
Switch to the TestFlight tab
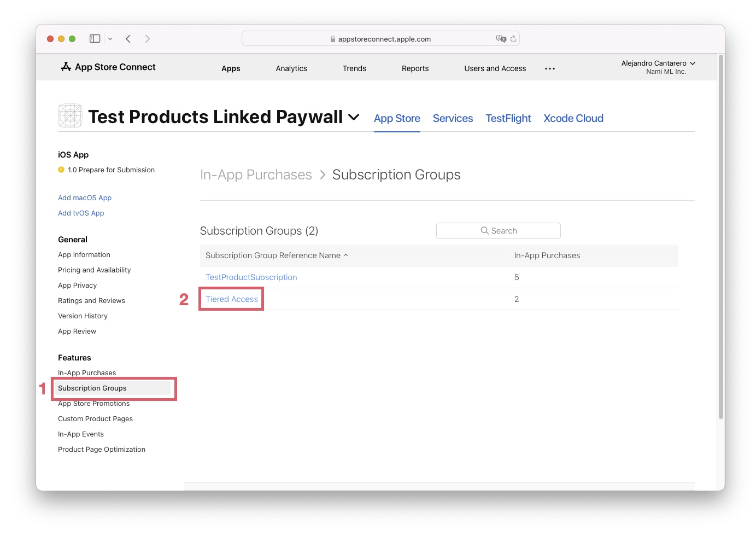click(x=508, y=118)
